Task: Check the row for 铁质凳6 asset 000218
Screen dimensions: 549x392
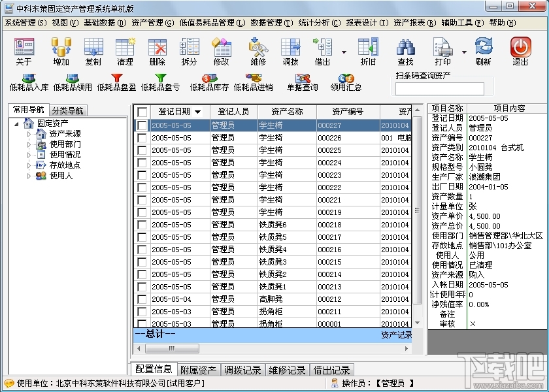Action: [142, 225]
